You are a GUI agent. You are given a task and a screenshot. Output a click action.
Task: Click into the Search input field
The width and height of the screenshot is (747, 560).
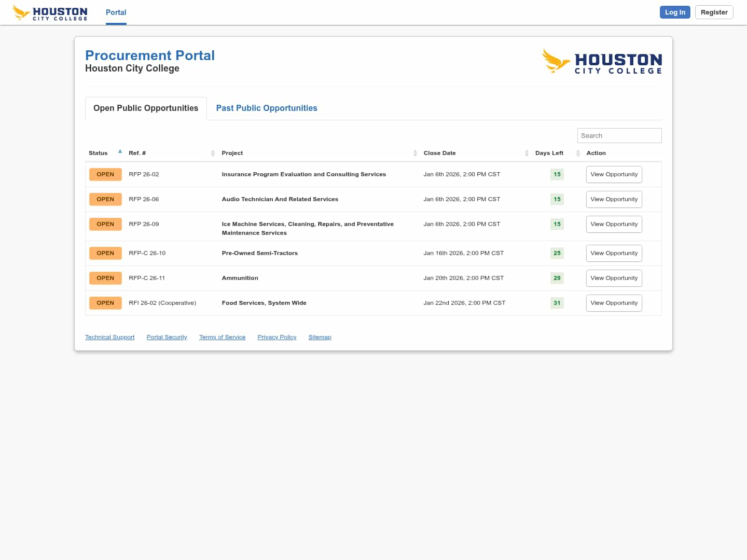(x=619, y=135)
